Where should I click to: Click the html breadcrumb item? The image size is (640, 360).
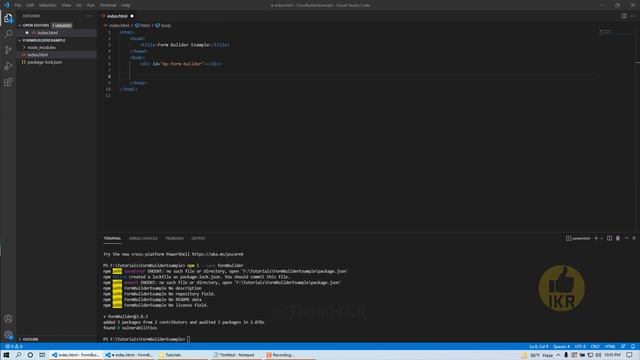point(143,25)
